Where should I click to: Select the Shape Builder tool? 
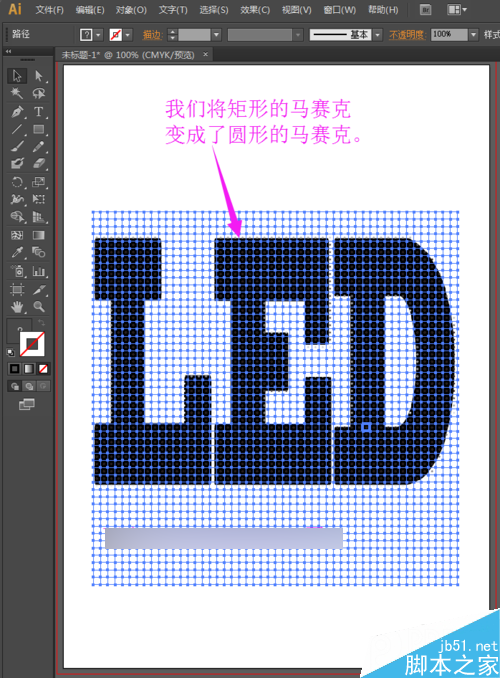click(17, 216)
